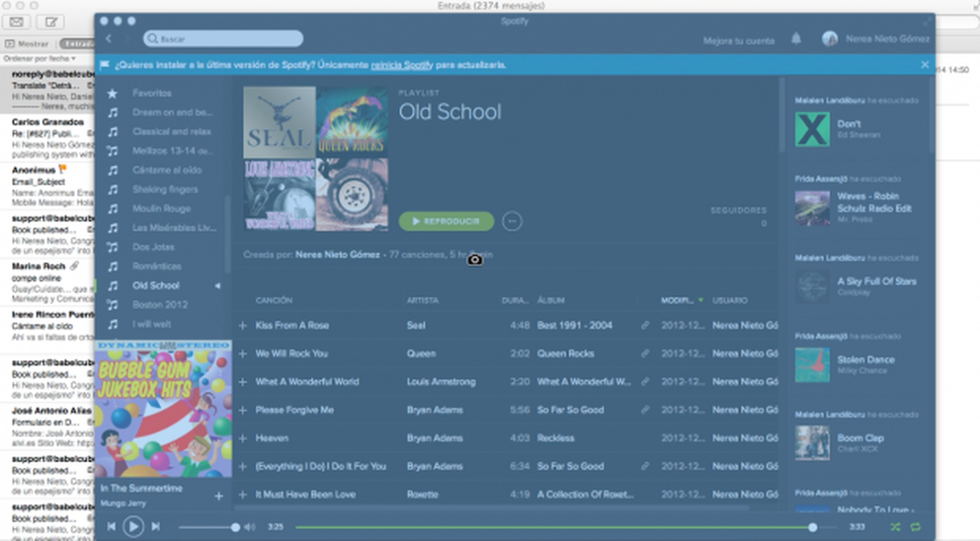The height and width of the screenshot is (541, 980).
Task: Skip to previous track
Action: coord(111,526)
